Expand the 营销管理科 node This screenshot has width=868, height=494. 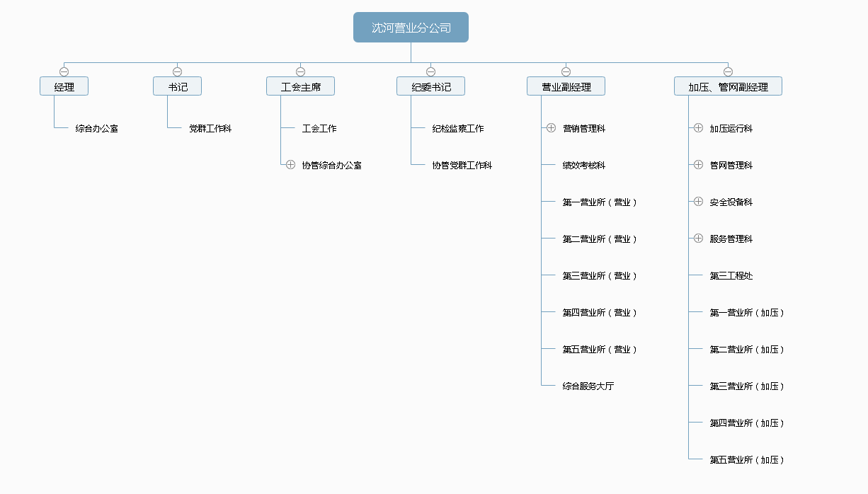(551, 128)
